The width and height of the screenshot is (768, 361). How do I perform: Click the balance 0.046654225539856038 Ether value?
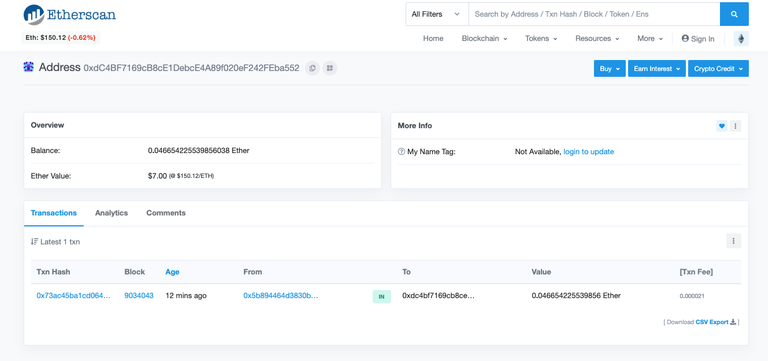pos(199,151)
